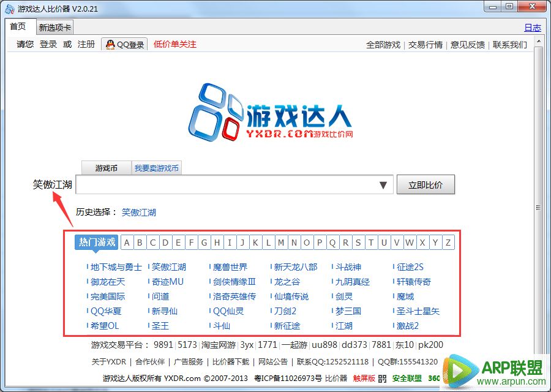The width and height of the screenshot is (551, 392).
Task: Filter games by letter W
Action: (410, 243)
